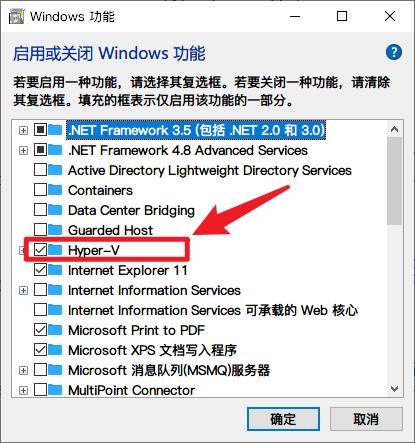Click the 取消 button

[366, 419]
